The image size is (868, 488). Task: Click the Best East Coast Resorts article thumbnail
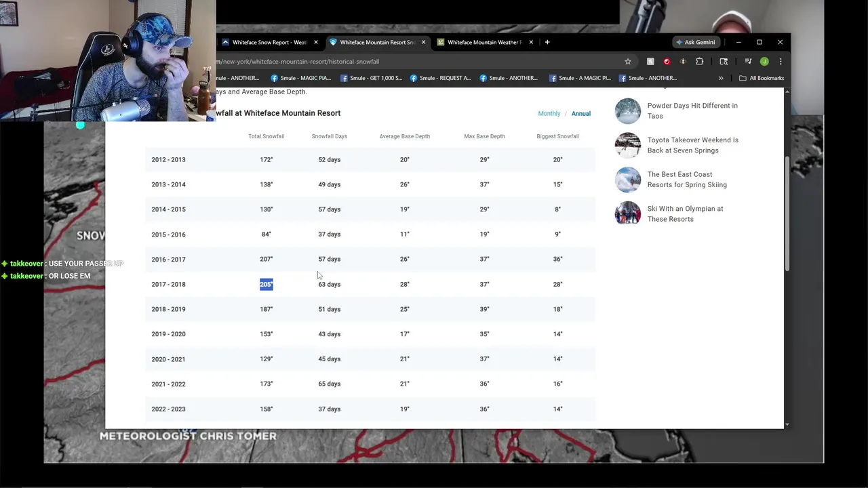click(628, 180)
